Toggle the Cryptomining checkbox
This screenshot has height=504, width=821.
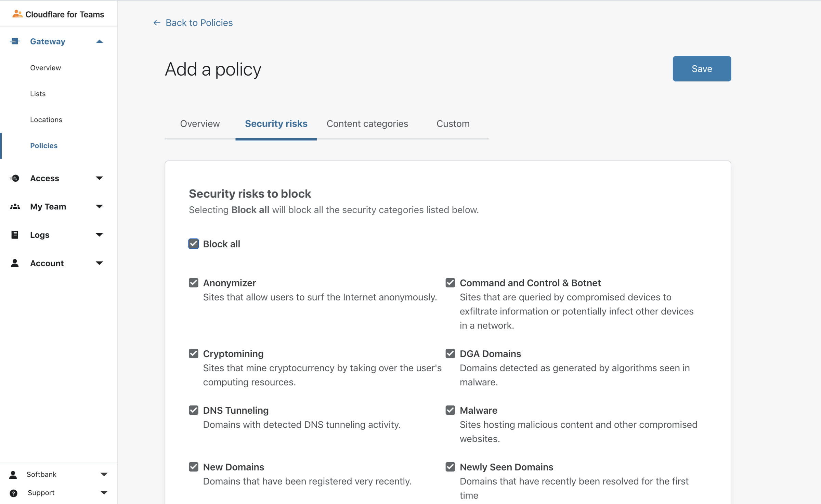(194, 353)
